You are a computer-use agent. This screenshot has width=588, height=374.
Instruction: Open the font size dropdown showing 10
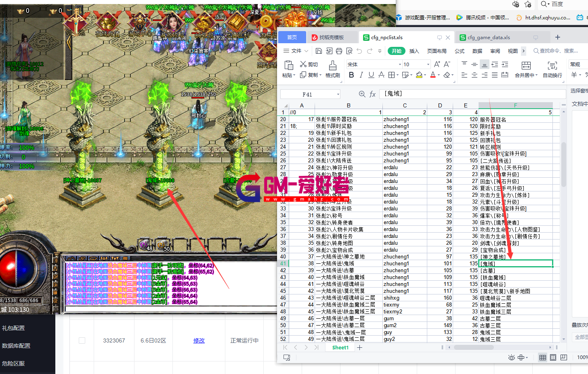(428, 65)
